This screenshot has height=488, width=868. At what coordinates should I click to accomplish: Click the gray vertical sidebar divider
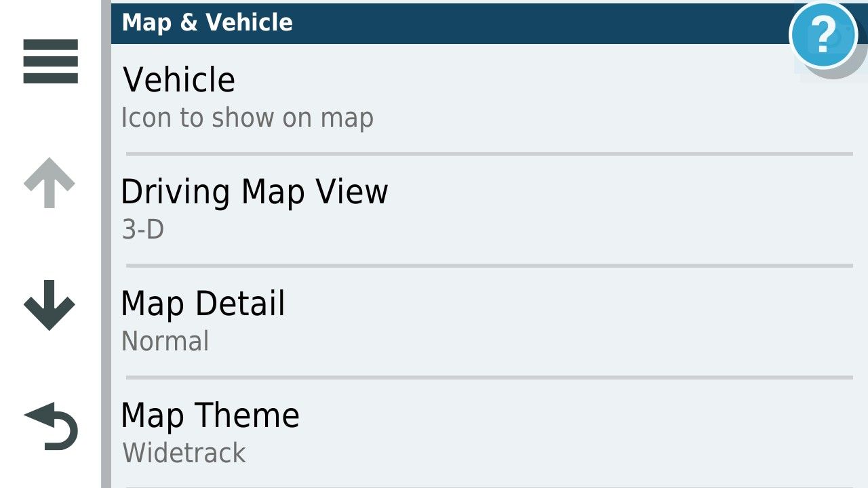tap(106, 244)
